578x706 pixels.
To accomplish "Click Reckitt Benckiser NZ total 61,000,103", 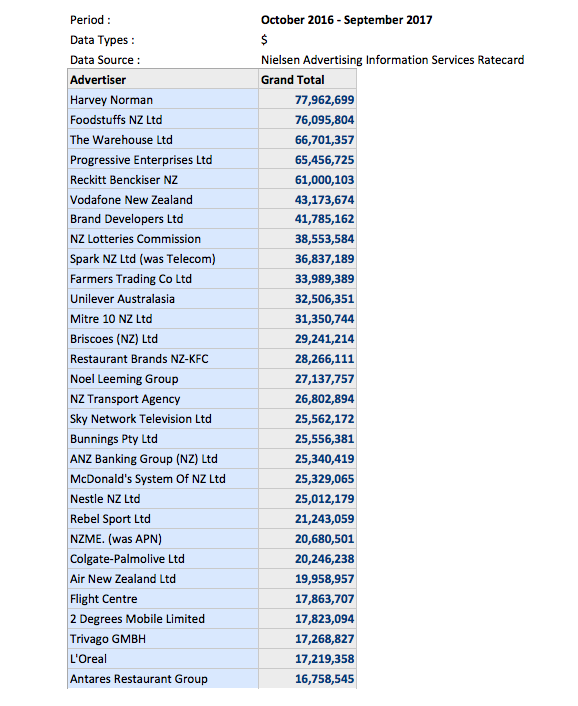I will click(307, 180).
